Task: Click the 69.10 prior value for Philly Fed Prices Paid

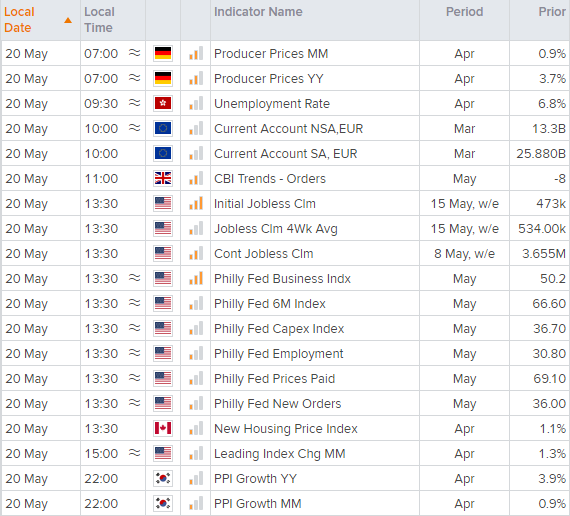Action: click(549, 379)
